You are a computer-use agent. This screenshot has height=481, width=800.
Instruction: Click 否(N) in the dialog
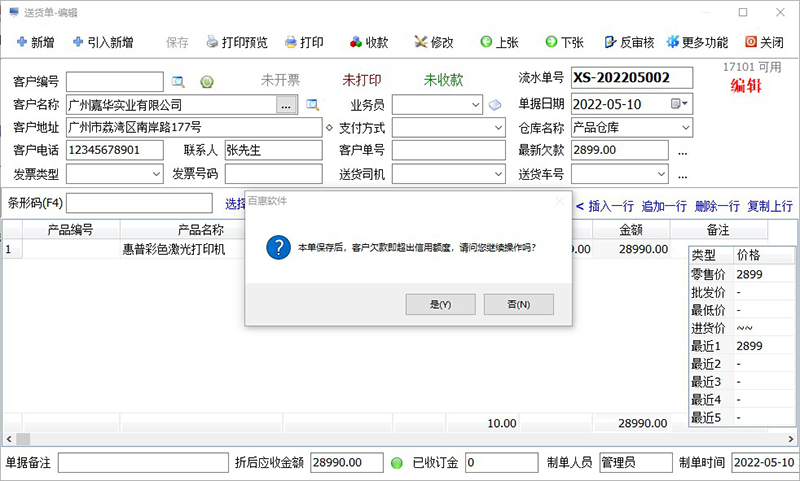[518, 305]
